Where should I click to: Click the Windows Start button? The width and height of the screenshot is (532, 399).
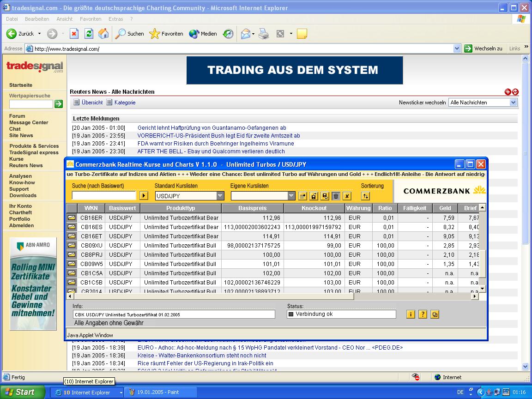tap(21, 392)
